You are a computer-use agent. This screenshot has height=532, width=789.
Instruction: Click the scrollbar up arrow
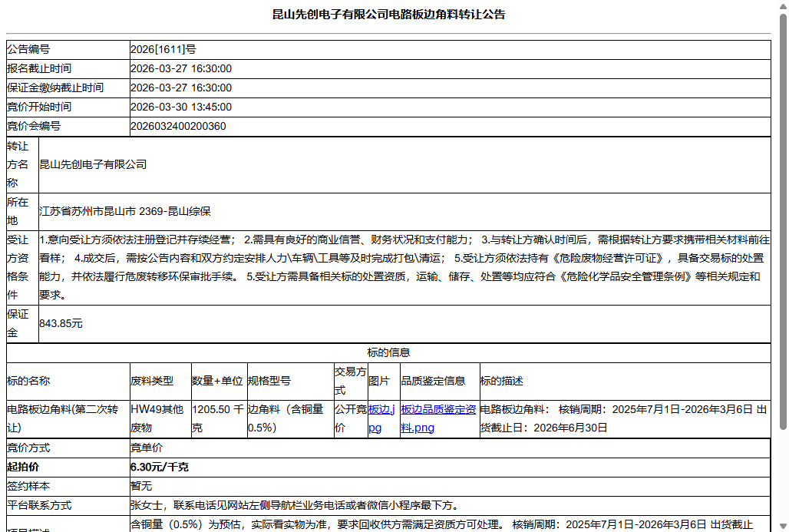pyautogui.click(x=782, y=6)
